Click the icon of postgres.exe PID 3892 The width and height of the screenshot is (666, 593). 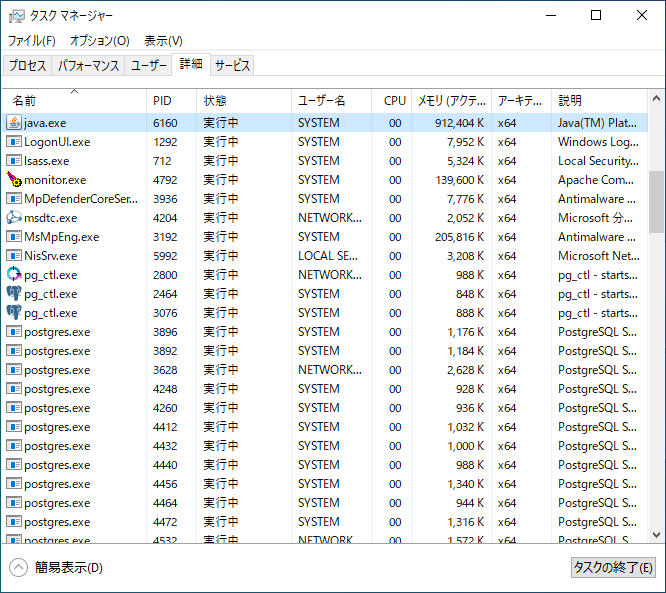click(14, 351)
